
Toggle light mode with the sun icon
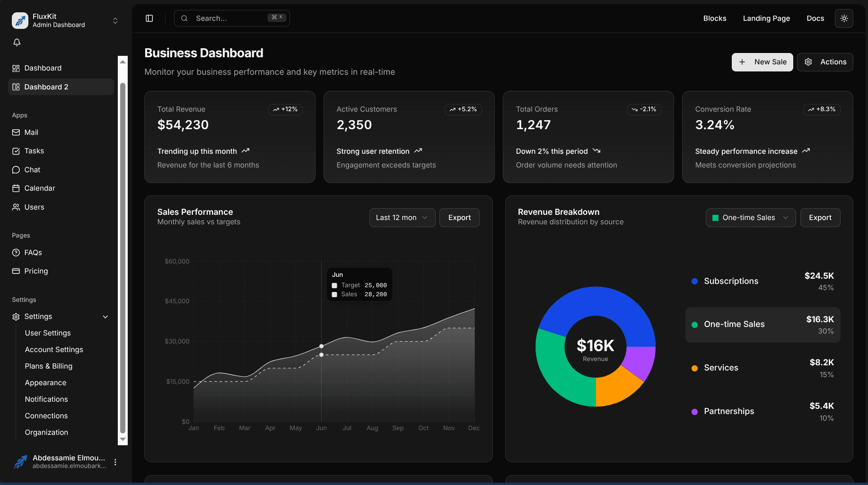pyautogui.click(x=844, y=18)
